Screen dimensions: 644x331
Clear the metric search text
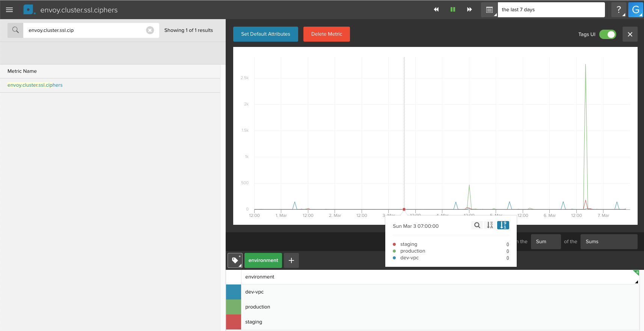tap(150, 30)
